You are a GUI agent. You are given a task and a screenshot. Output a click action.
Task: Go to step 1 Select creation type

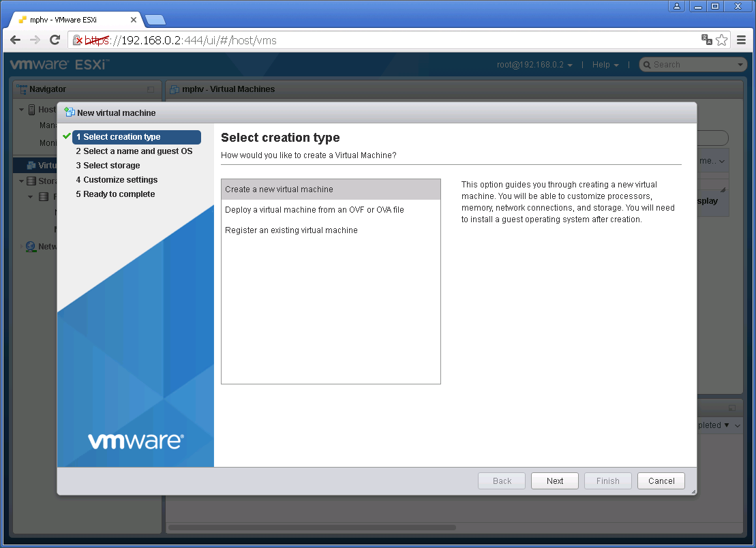click(x=136, y=137)
